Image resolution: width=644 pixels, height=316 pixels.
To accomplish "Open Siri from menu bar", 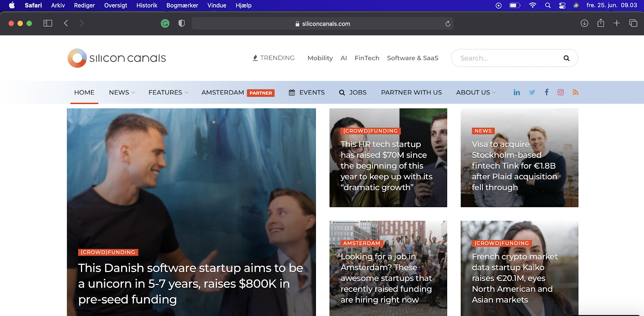I will [x=576, y=5].
